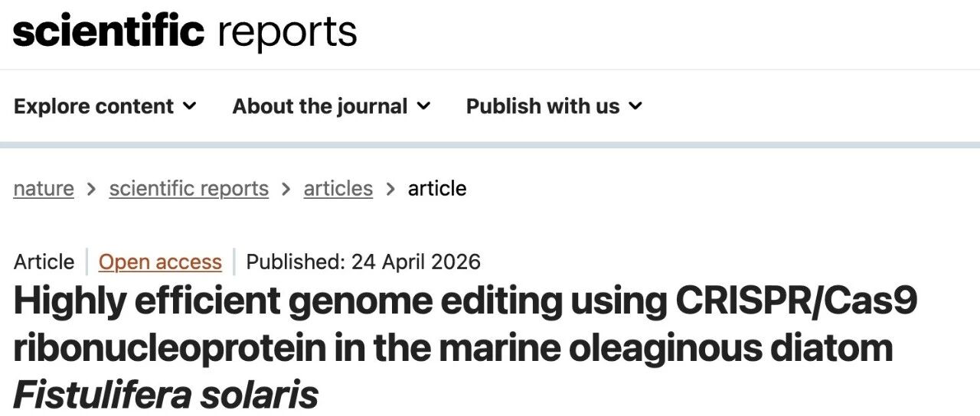This screenshot has height=416, width=980.
Task: Open the Open access link
Action: 160,262
